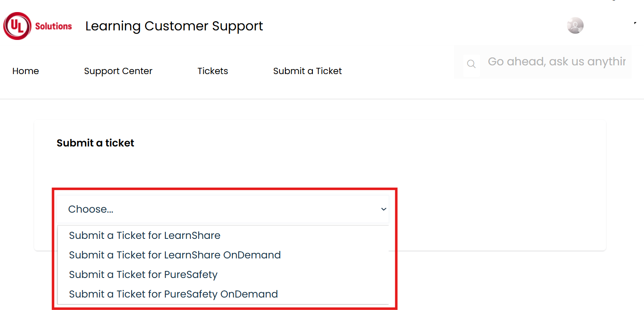Expand the small arrow beside the avatar
The image size is (644, 310).
(635, 23)
